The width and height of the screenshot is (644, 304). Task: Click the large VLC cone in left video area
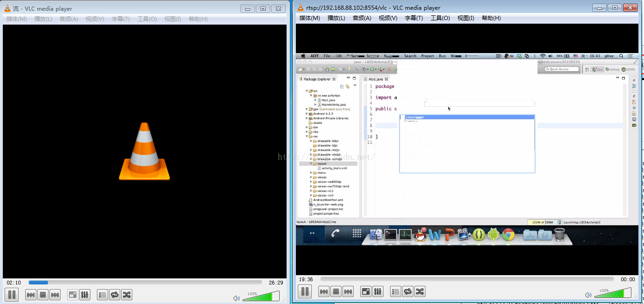click(144, 151)
